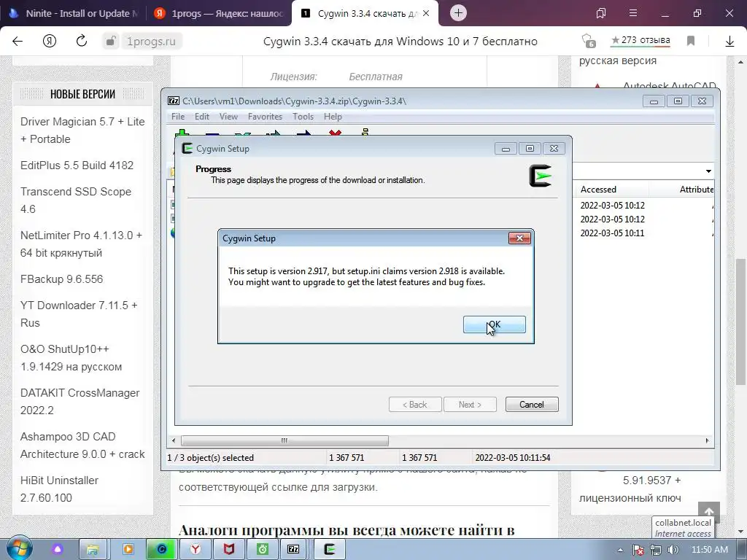Image resolution: width=747 pixels, height=560 pixels.
Task: Open the volume tray icon
Action: [673, 550]
